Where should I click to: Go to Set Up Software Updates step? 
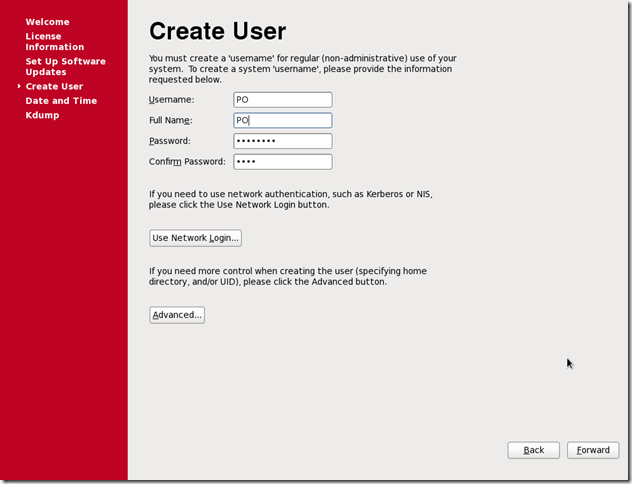pos(65,67)
